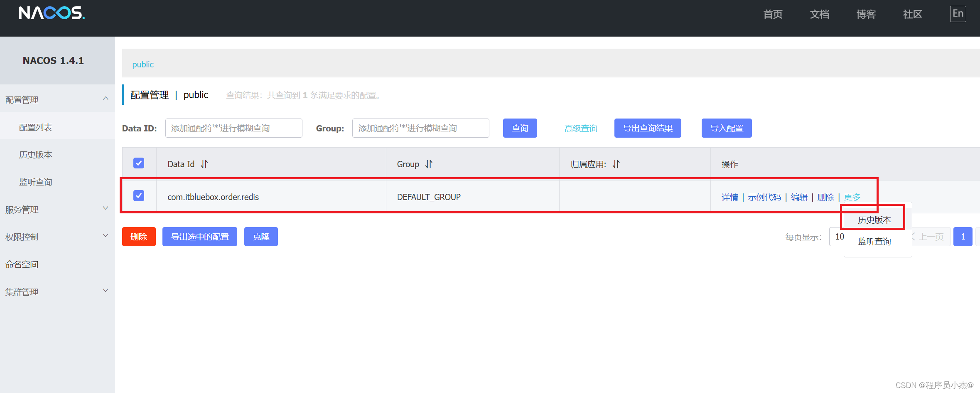Open 监听查询 in the sidebar
This screenshot has height=393, width=980.
click(x=36, y=182)
